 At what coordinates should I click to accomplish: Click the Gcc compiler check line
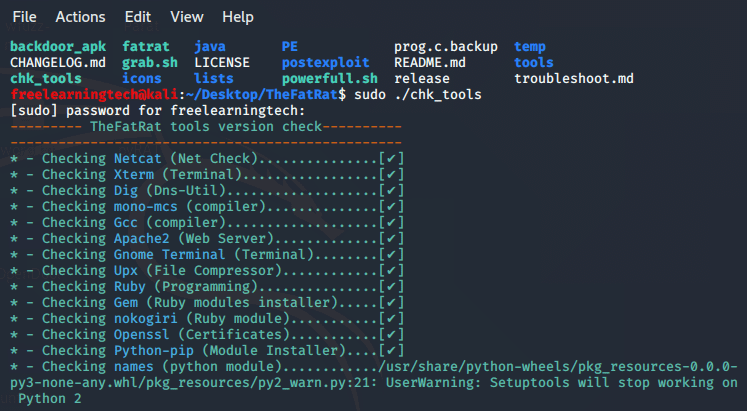tap(207, 222)
